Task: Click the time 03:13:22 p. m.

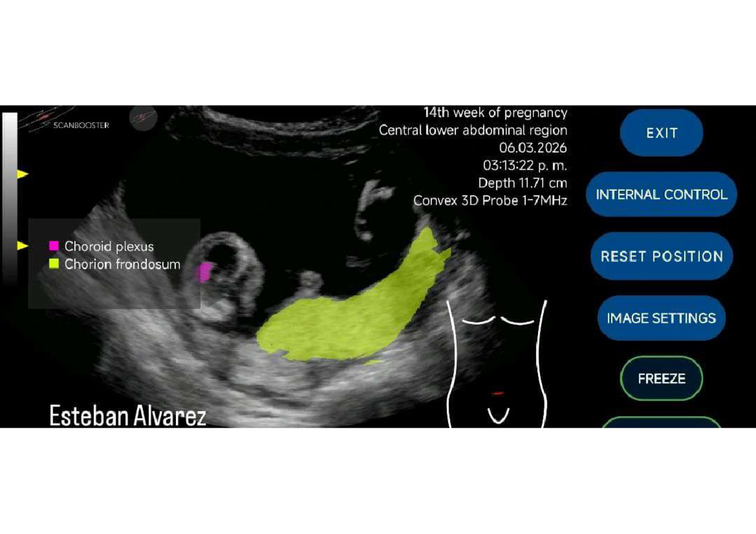Action: [525, 166]
